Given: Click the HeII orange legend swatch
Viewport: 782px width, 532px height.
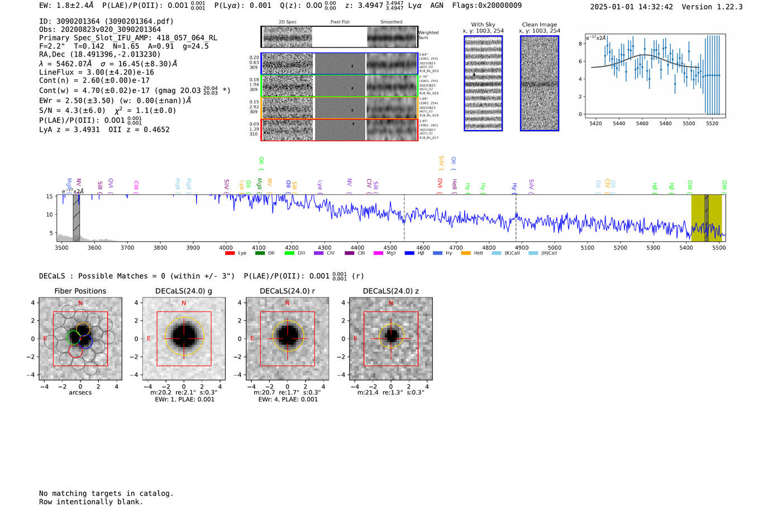Looking at the screenshot, I should tap(466, 253).
